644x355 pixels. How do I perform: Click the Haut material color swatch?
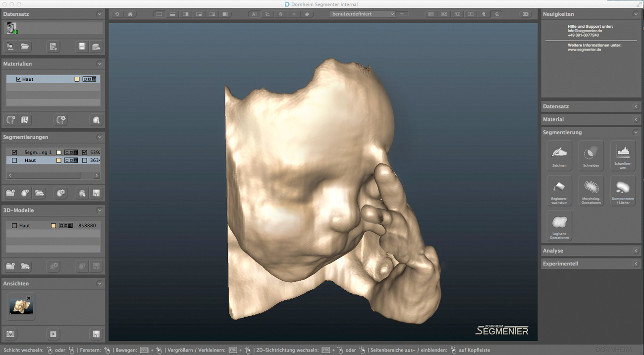pos(77,79)
